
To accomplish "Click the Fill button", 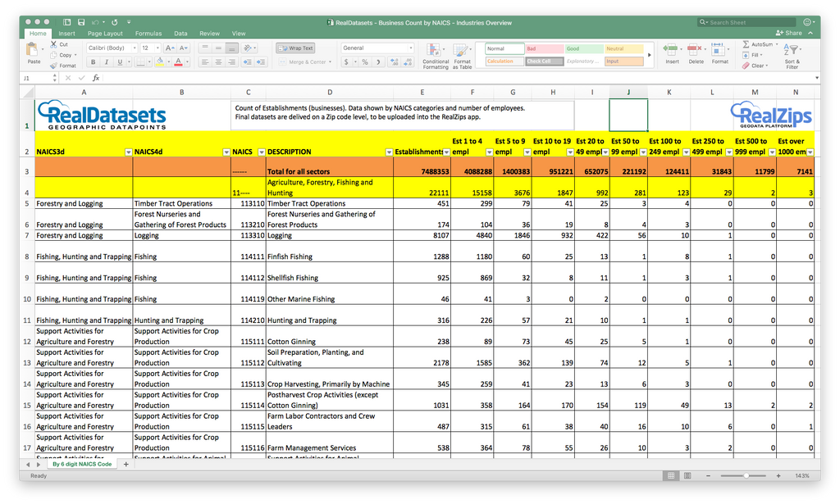I will 751,55.
